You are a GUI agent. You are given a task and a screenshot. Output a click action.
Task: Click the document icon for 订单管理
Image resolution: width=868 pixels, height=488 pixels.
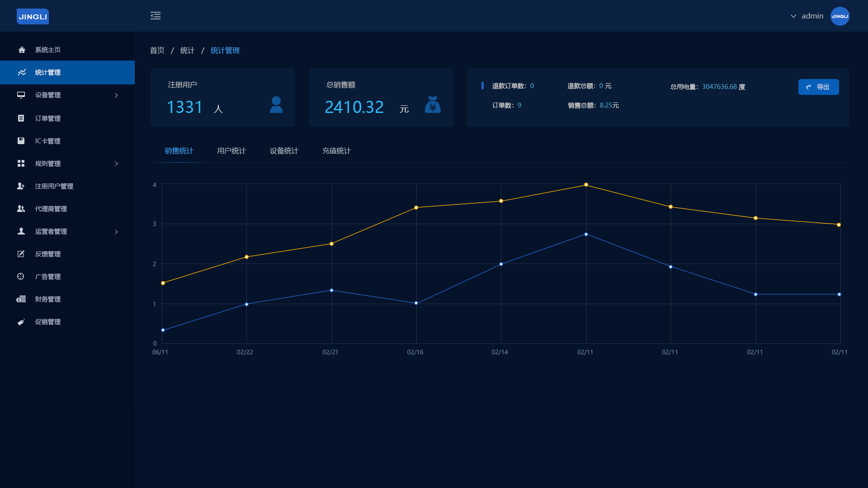click(21, 118)
